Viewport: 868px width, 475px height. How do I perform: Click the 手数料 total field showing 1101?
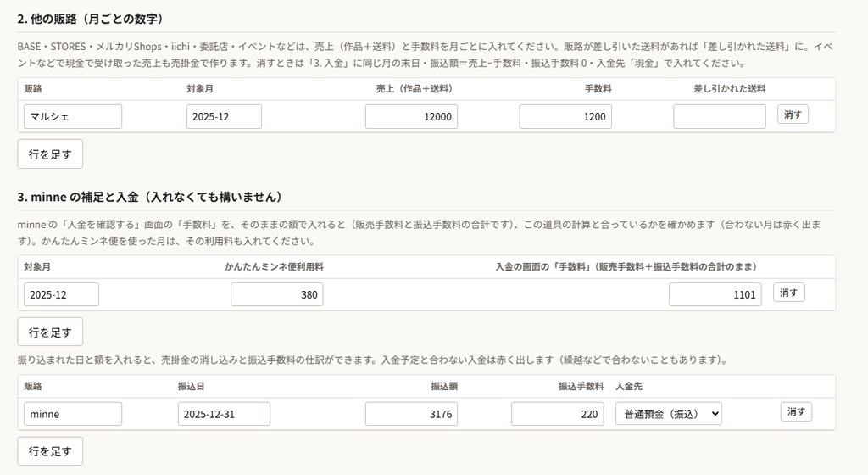(x=715, y=294)
